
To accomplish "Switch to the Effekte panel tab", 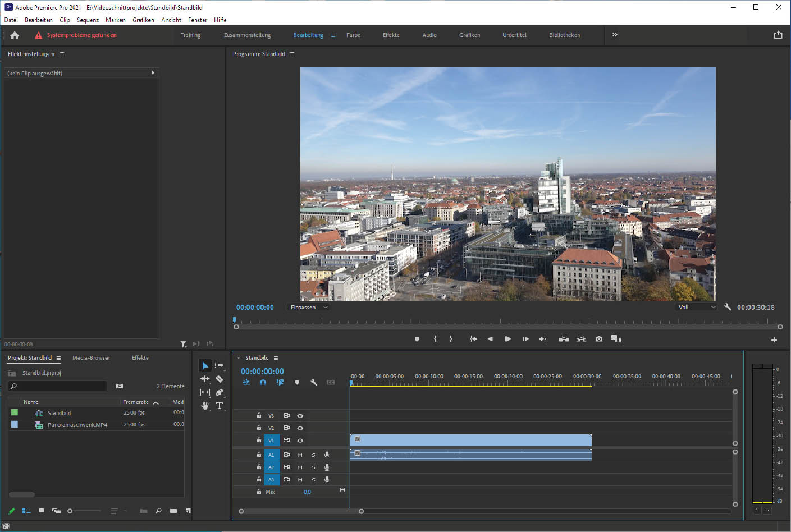I will pyautogui.click(x=140, y=358).
